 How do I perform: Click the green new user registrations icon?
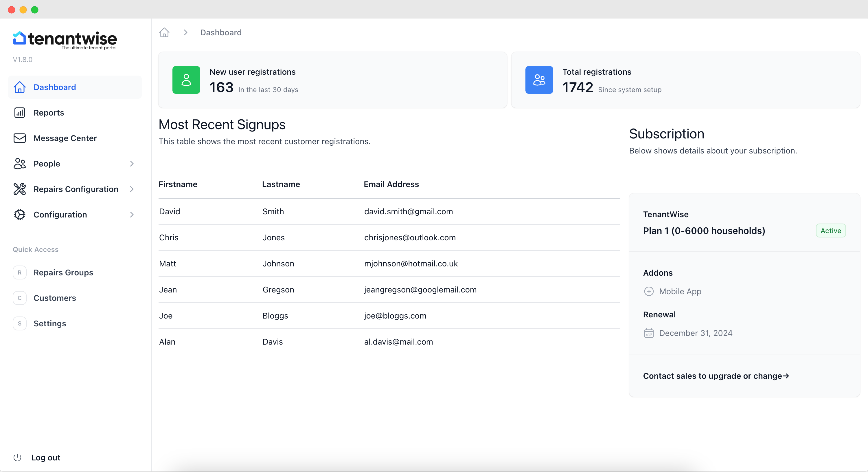(186, 80)
